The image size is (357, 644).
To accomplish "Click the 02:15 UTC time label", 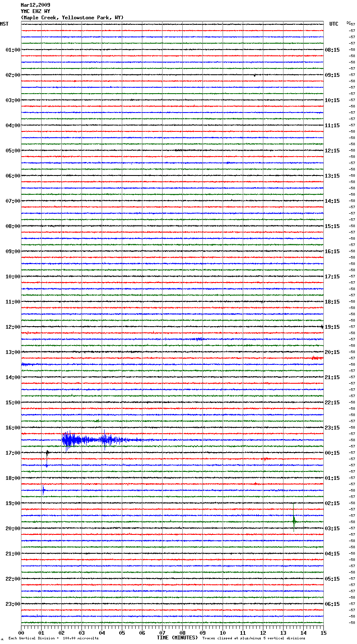I will (332, 503).
